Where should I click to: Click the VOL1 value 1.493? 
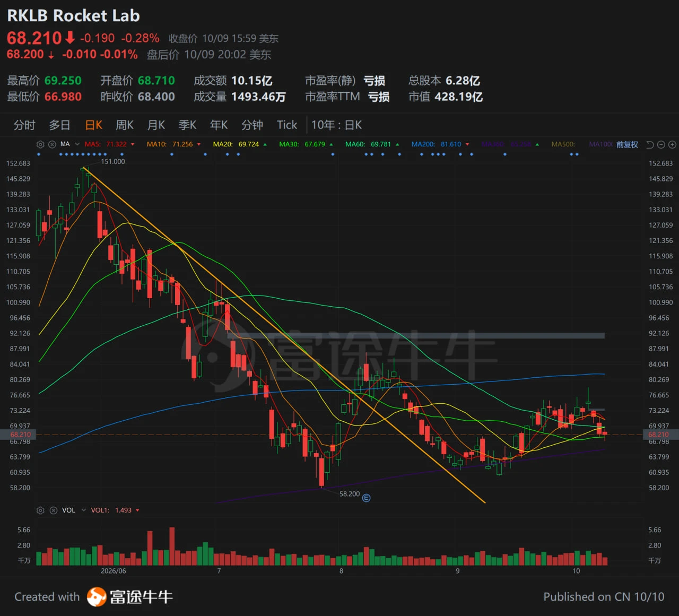(123, 510)
